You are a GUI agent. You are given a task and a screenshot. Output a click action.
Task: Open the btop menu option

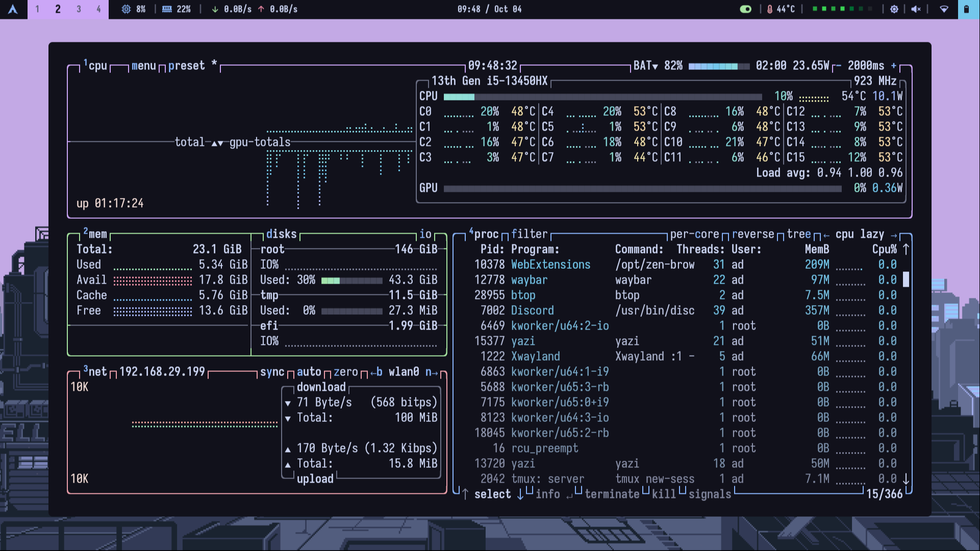[x=143, y=66]
